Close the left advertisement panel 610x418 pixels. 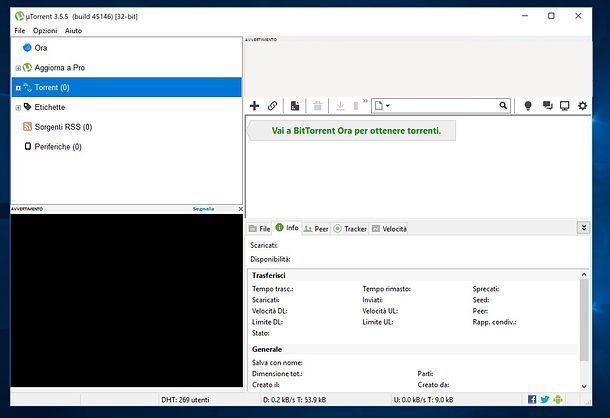tap(240, 209)
